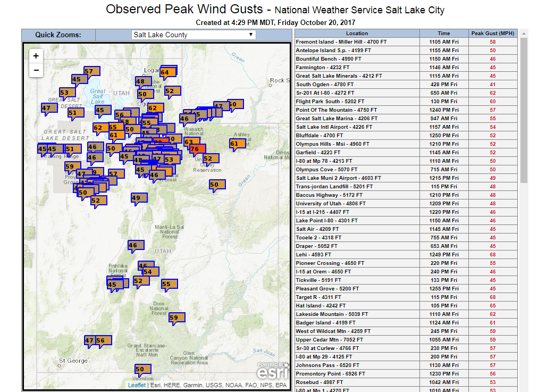Select the 64 mph marker near Logan
The width and height of the screenshot is (555, 392).
[167, 72]
